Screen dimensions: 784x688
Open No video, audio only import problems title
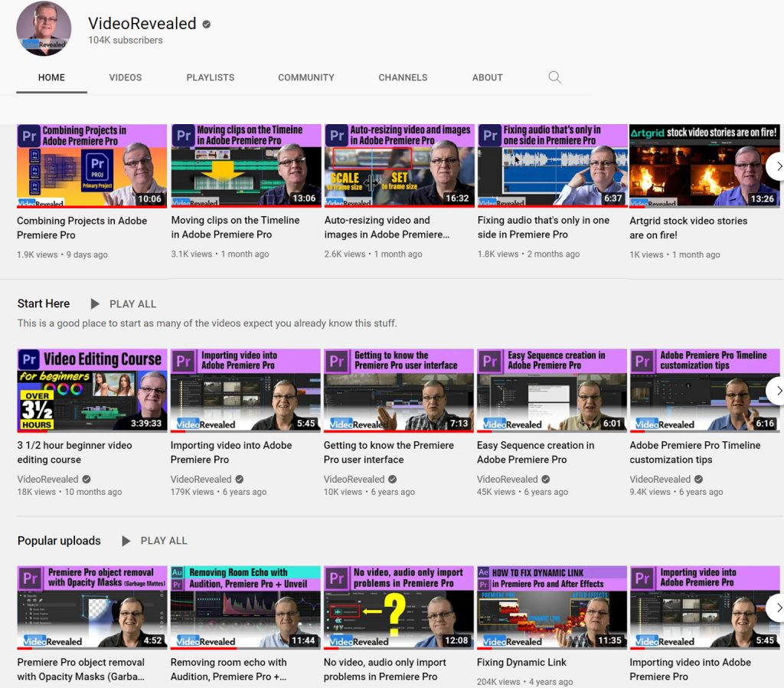coord(384,670)
